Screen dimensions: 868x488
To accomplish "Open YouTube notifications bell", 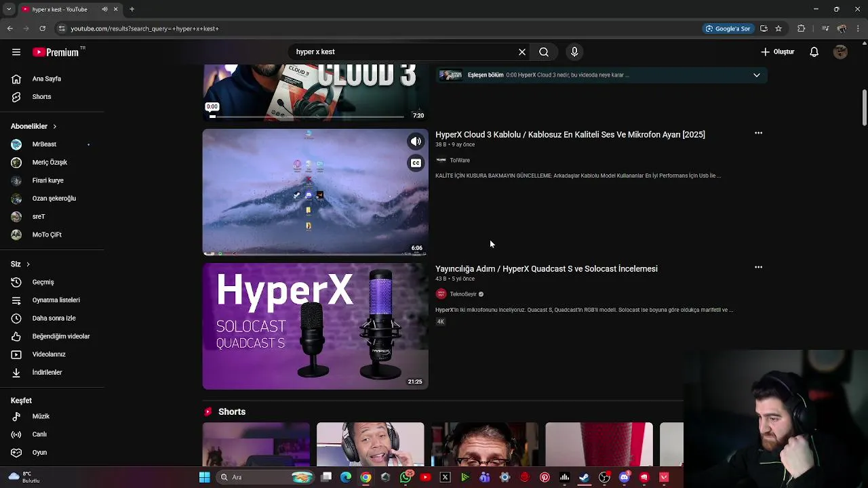I will 814,52.
